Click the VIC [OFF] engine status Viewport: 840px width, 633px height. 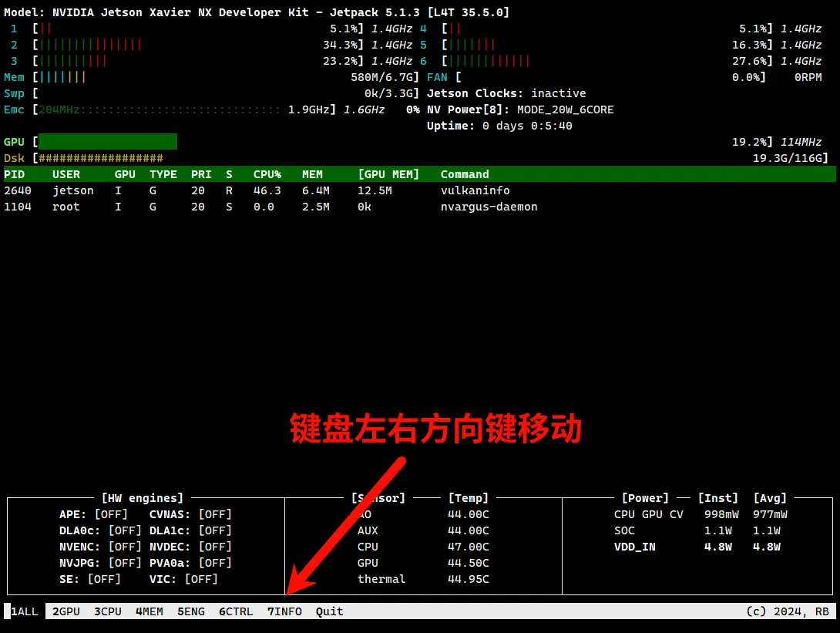click(183, 579)
